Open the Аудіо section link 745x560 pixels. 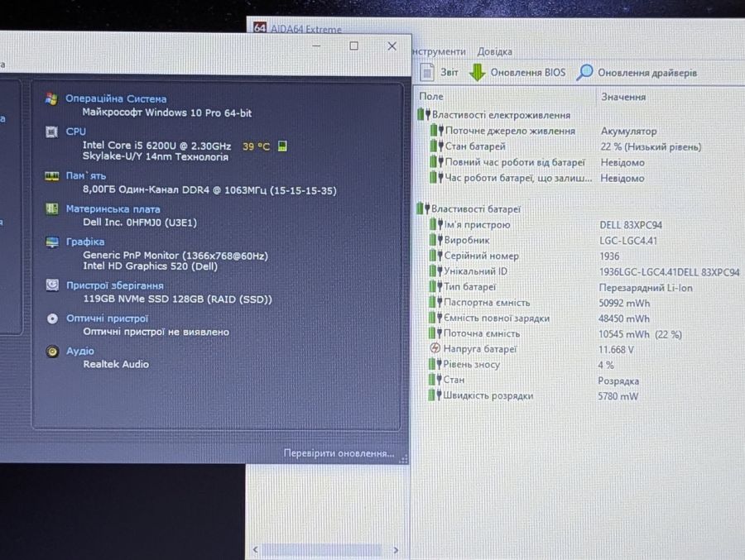[79, 351]
